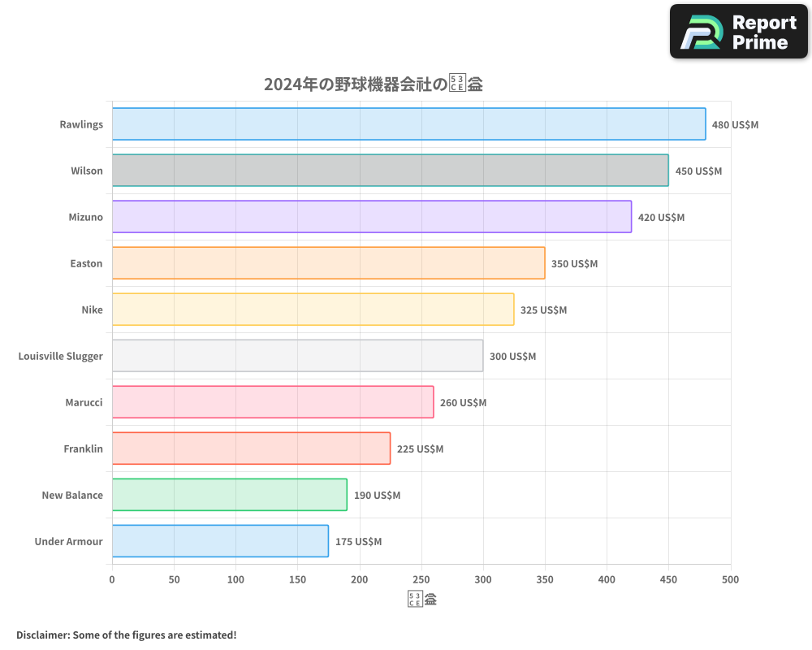The image size is (812, 650).
Task: Click the Report Prime brand text
Action: tap(763, 32)
